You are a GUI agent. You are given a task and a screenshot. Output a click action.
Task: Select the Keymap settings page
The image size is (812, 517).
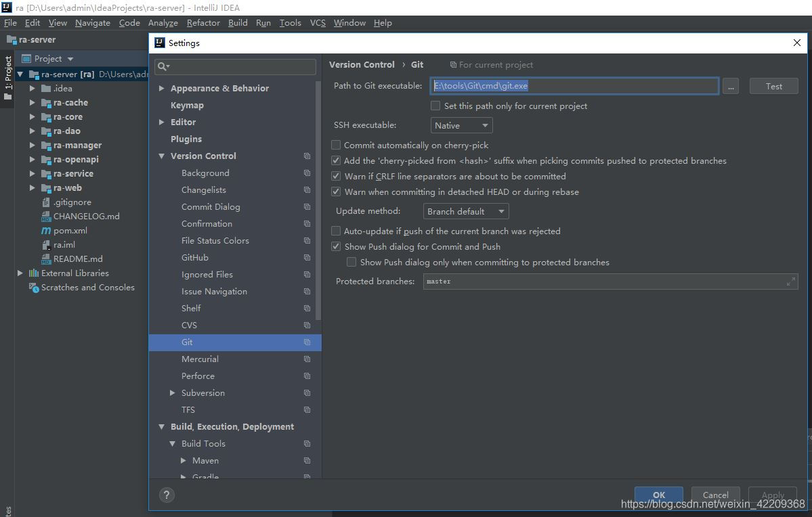coord(187,105)
